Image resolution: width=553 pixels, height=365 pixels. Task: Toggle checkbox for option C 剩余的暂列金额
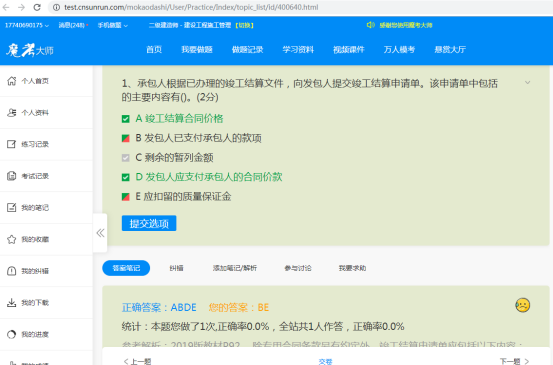coord(126,158)
